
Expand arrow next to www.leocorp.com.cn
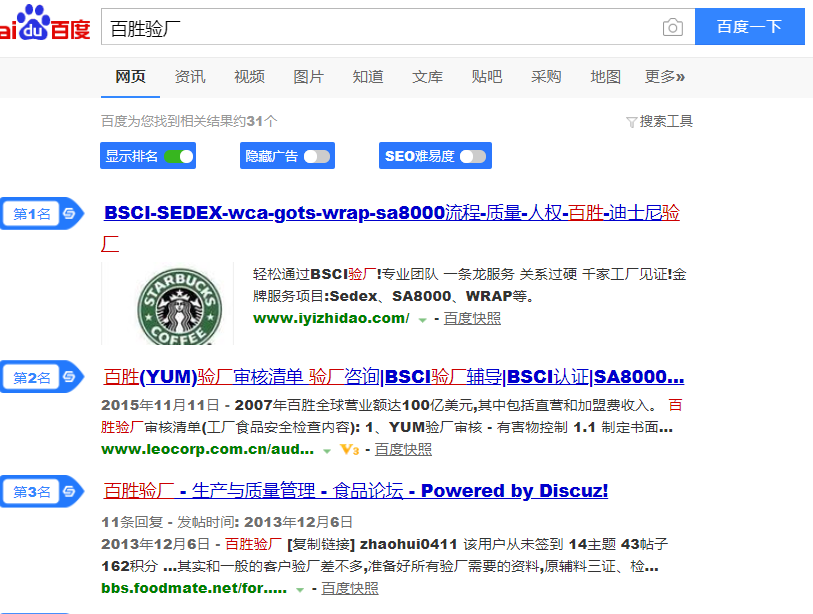click(x=327, y=451)
